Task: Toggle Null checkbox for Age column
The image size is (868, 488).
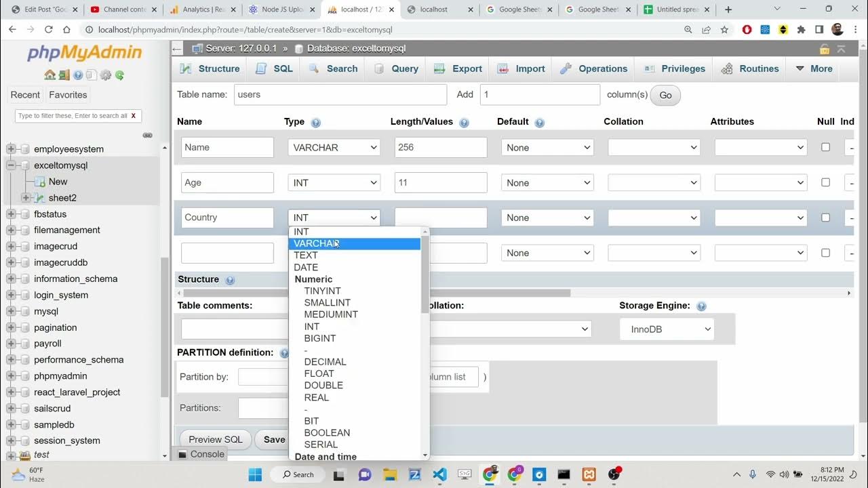Action: click(825, 182)
